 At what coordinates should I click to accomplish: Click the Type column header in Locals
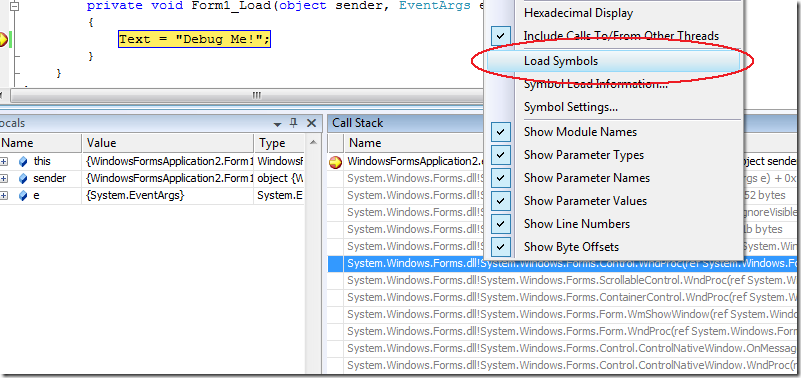(279, 143)
